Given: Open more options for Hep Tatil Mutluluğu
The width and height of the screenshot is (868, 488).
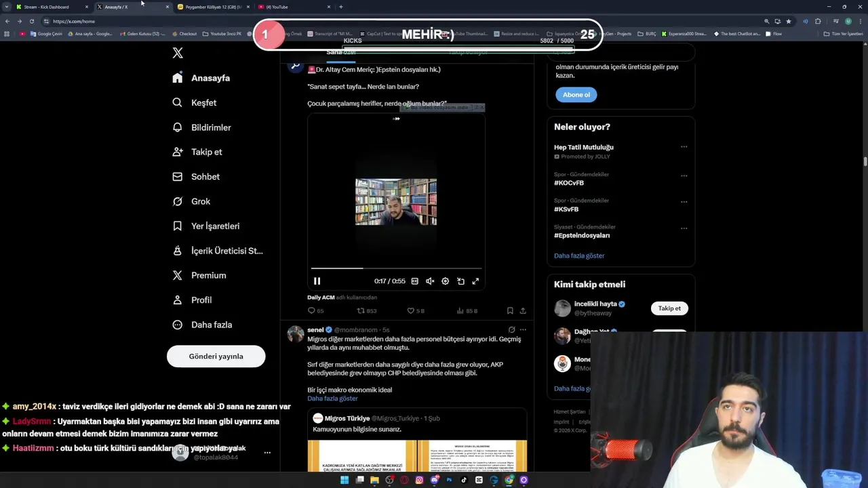Looking at the screenshot, I should click(x=684, y=147).
